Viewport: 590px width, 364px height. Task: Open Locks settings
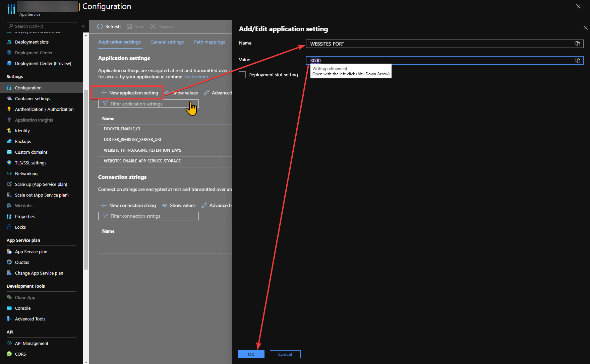[x=20, y=227]
